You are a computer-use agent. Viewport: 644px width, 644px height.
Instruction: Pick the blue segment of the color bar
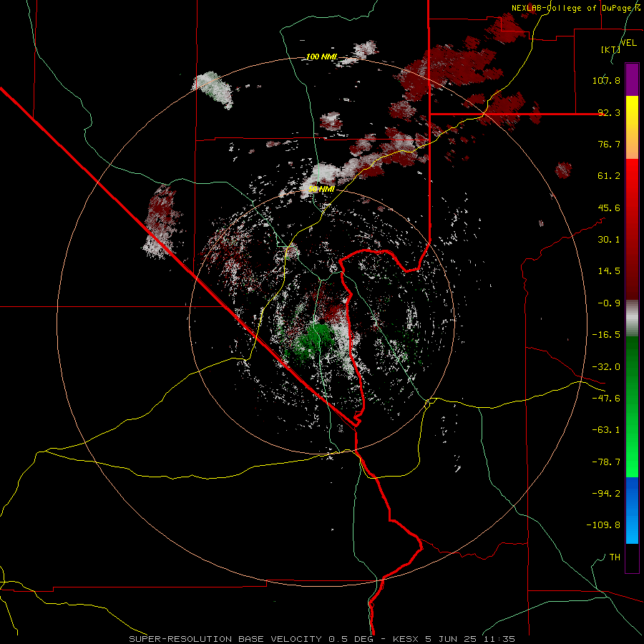pos(632,510)
